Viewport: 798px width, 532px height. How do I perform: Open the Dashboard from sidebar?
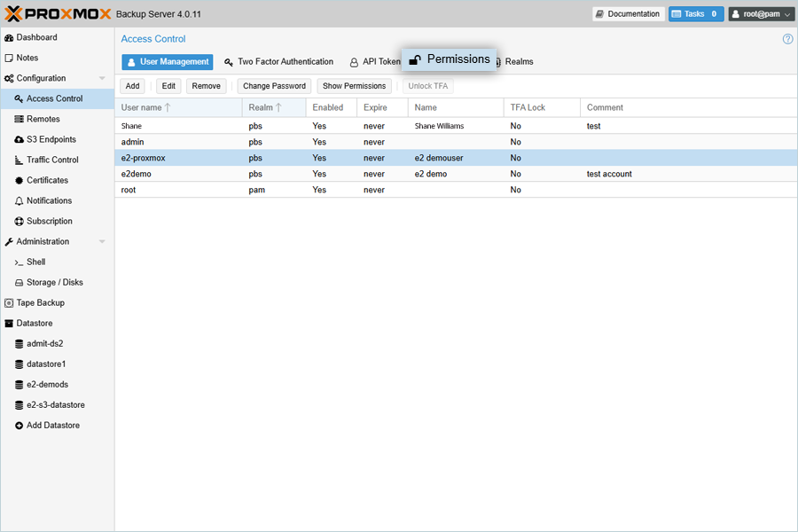tap(36, 37)
